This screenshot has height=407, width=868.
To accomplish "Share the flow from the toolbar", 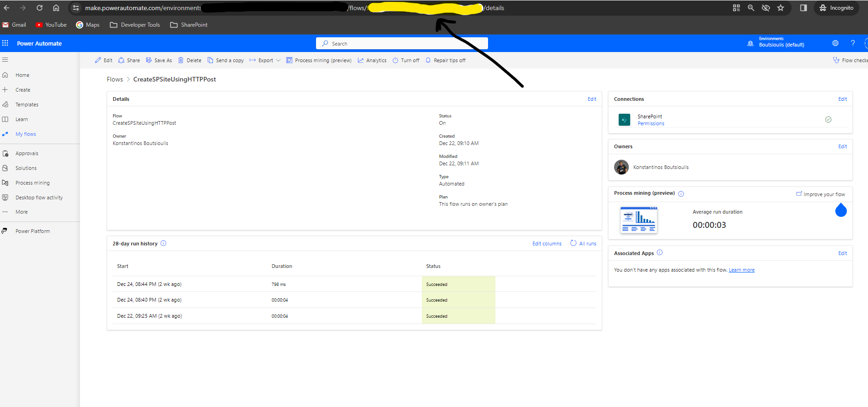I will (x=129, y=60).
